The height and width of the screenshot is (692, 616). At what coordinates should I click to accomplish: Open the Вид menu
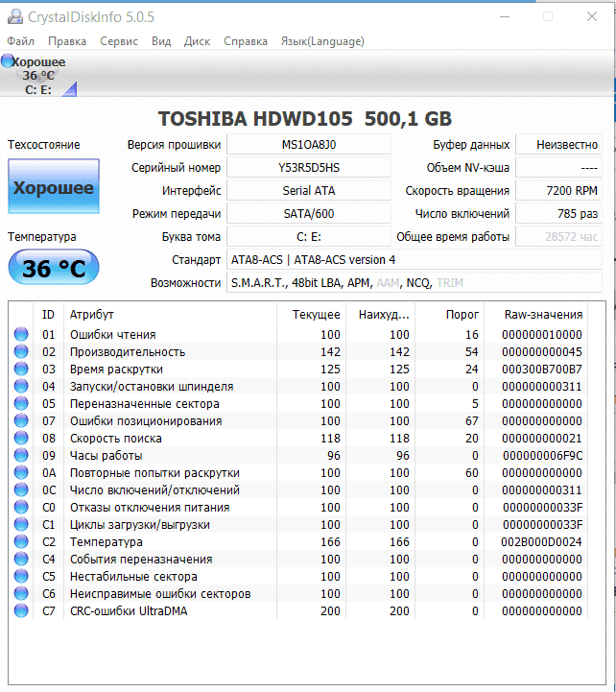tap(161, 41)
